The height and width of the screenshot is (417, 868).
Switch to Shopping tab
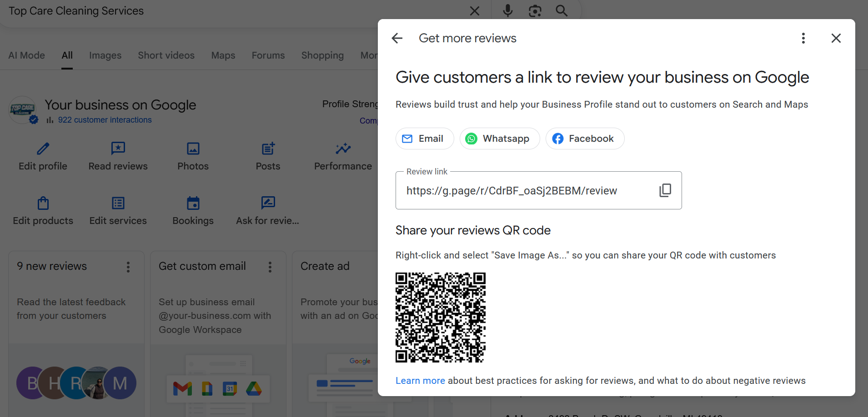[323, 55]
